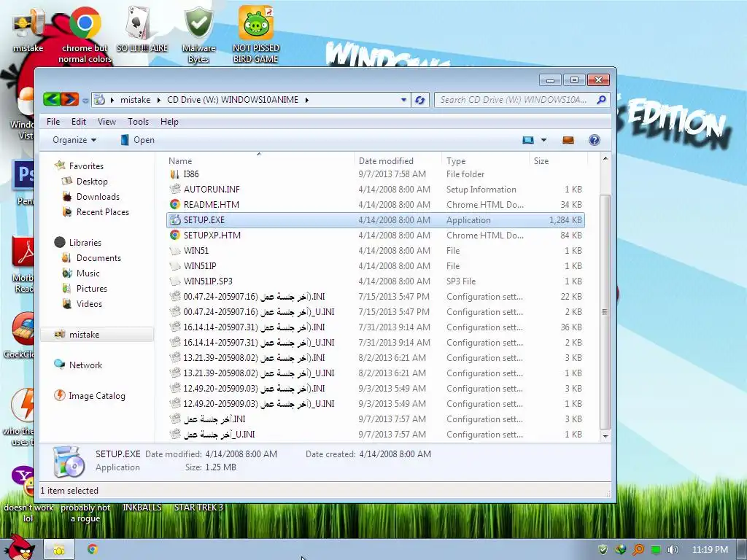This screenshot has height=560, width=747.
Task: Select the 22 KB INI file from 7/15/2013
Action: click(376, 297)
